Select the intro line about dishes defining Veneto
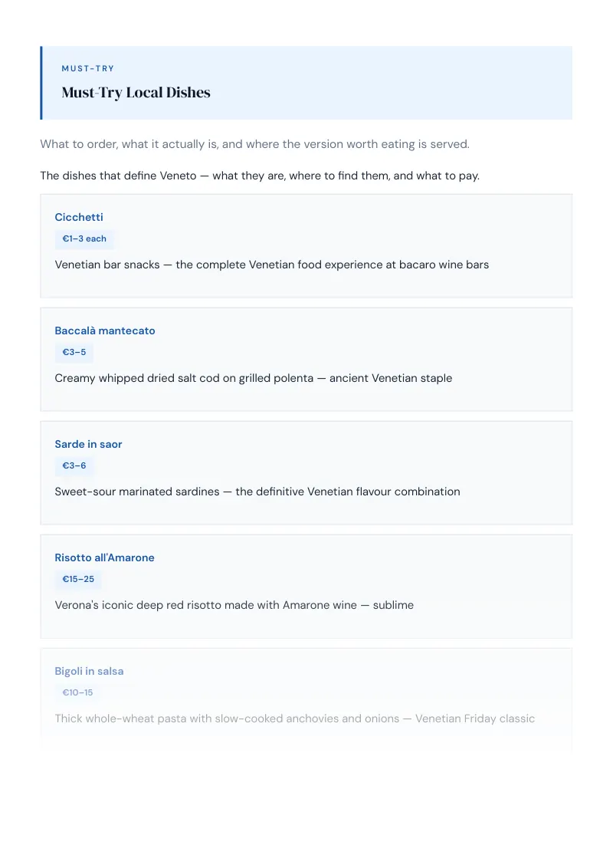Screen dimensions: 613x868 [x=260, y=176]
